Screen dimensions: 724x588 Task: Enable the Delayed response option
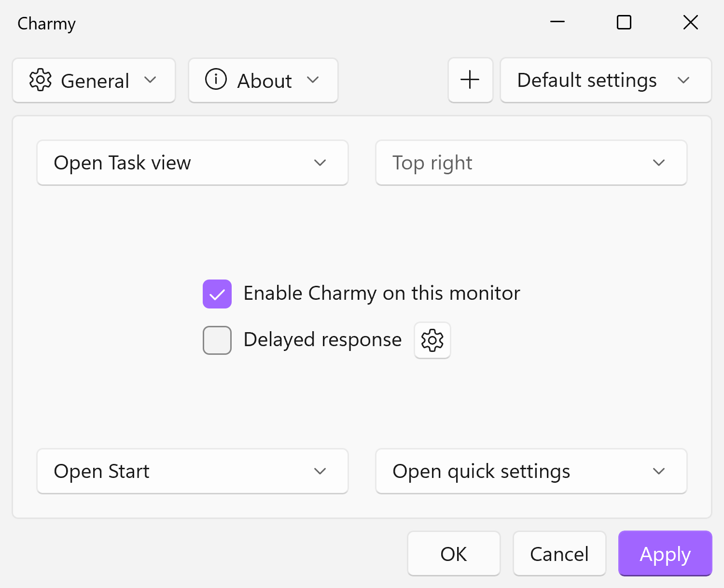tap(217, 340)
